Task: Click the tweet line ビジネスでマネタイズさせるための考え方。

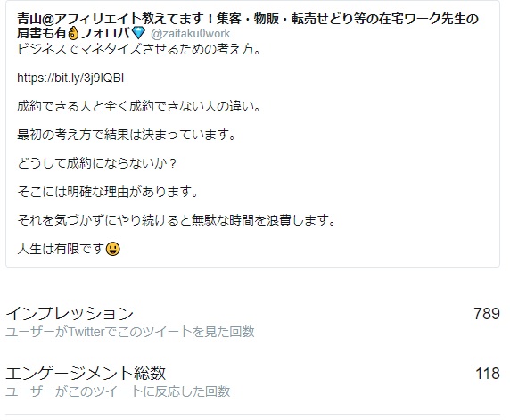Action: [139, 49]
